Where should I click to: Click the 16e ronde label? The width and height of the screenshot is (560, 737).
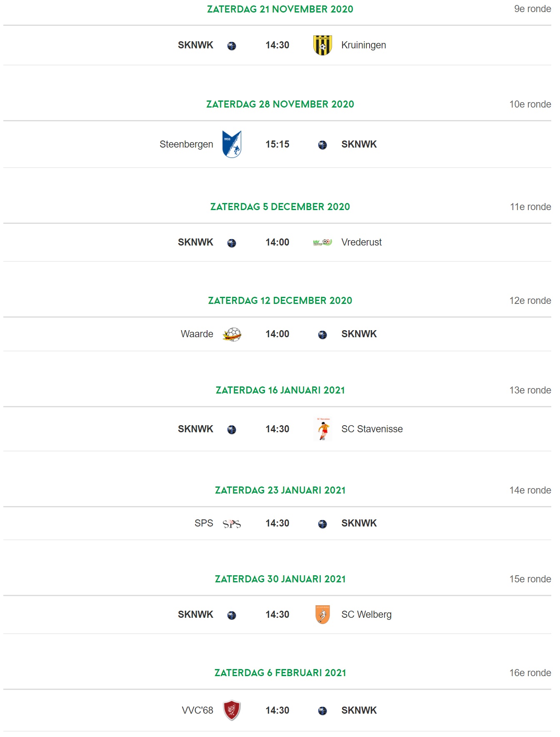tap(530, 673)
